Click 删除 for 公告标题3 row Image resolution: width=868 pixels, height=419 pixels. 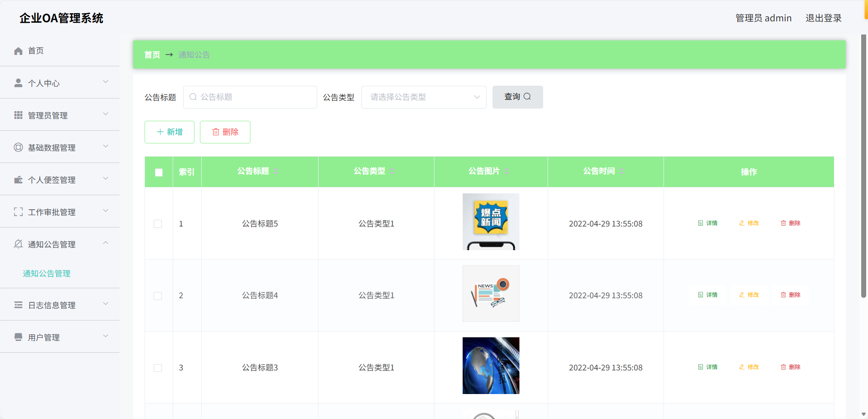pos(791,367)
